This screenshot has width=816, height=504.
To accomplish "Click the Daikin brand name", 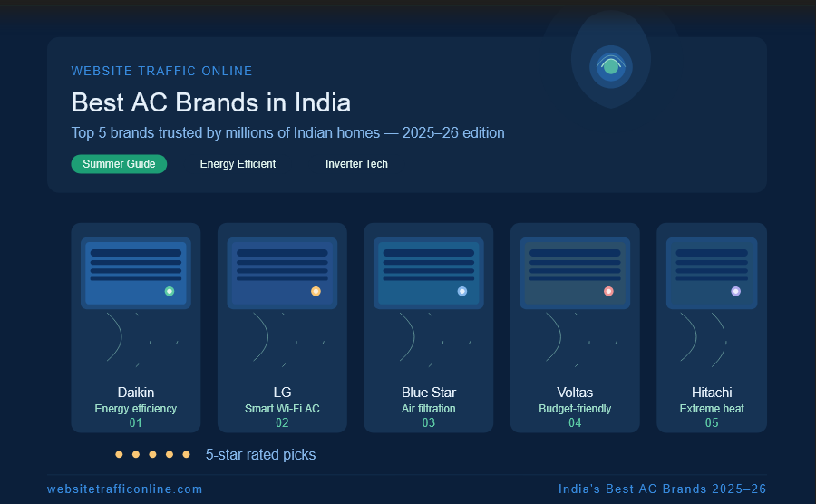I will (136, 393).
